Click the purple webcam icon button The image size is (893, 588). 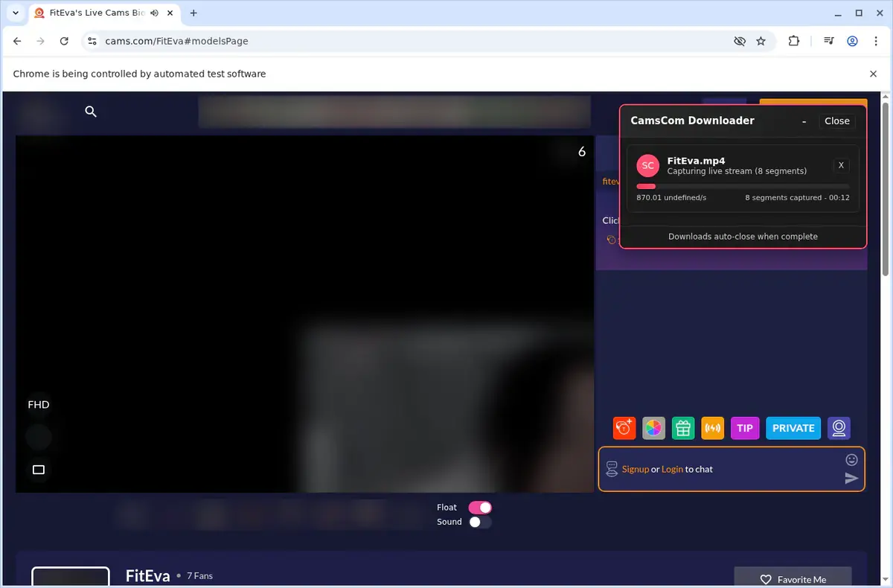point(839,428)
